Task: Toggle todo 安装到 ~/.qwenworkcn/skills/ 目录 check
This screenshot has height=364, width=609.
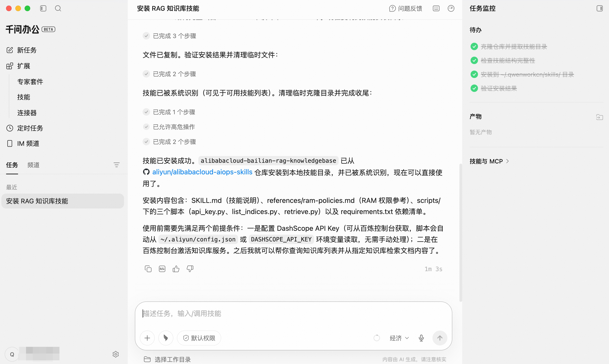Action: tap(474, 74)
